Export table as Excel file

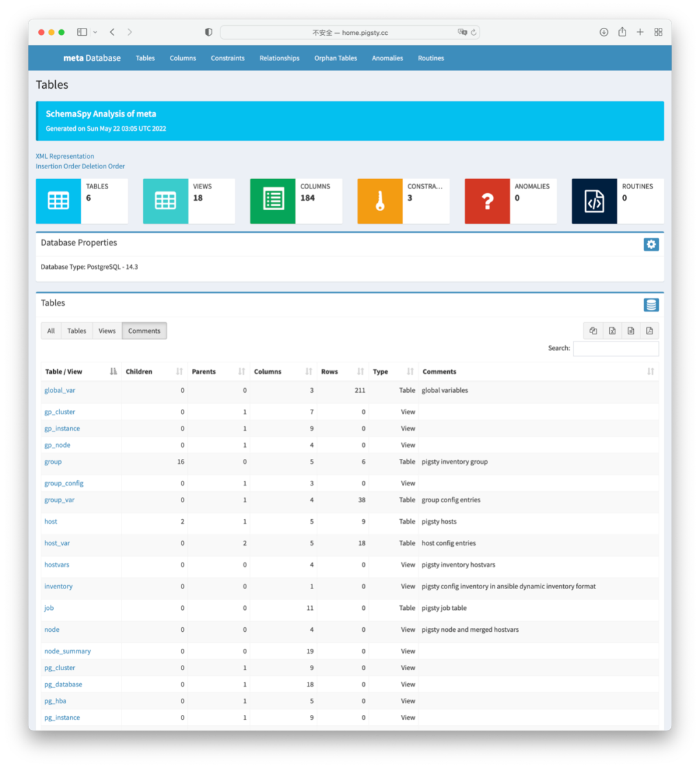pyautogui.click(x=612, y=331)
